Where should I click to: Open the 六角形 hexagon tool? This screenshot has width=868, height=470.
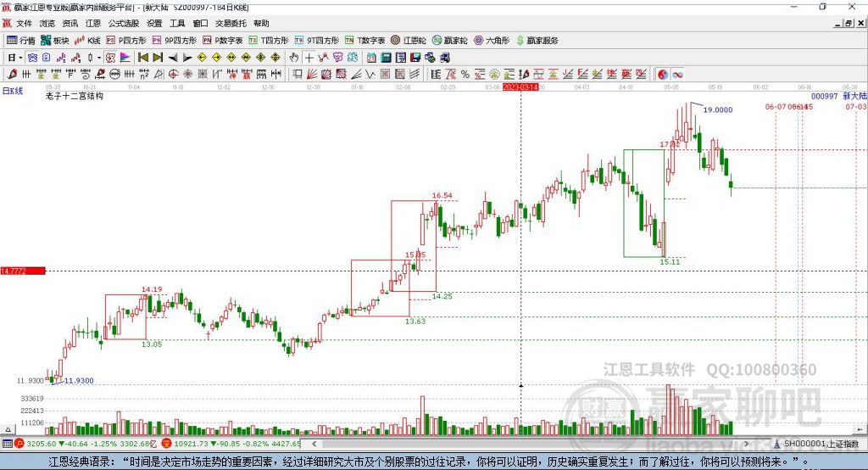pyautogui.click(x=492, y=41)
